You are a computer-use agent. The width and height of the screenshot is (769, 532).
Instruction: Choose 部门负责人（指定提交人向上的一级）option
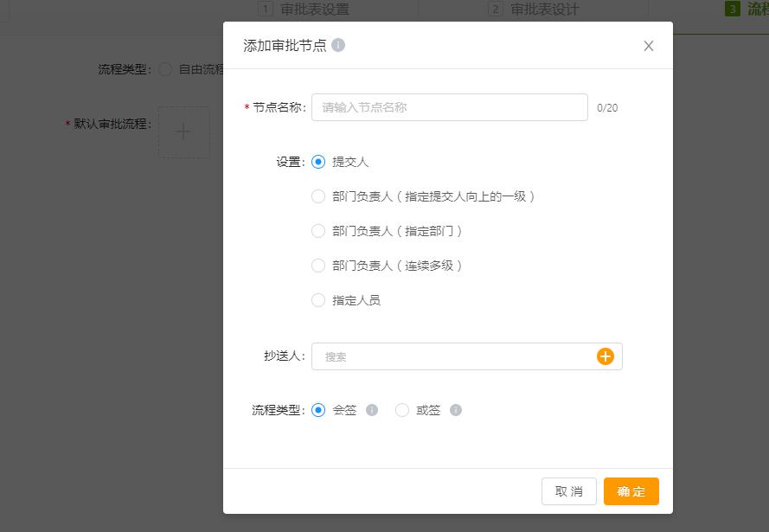(x=318, y=196)
